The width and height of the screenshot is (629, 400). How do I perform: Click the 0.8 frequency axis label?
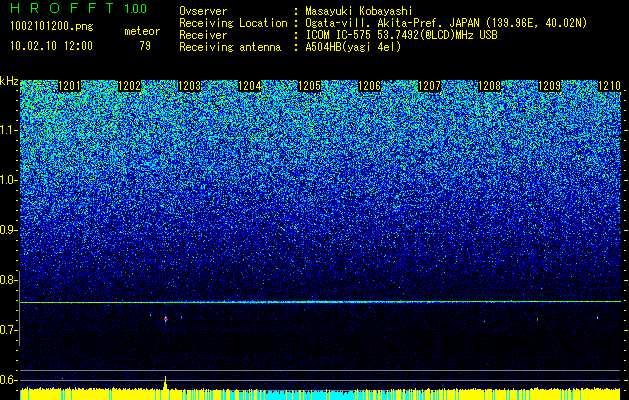click(x=8, y=280)
